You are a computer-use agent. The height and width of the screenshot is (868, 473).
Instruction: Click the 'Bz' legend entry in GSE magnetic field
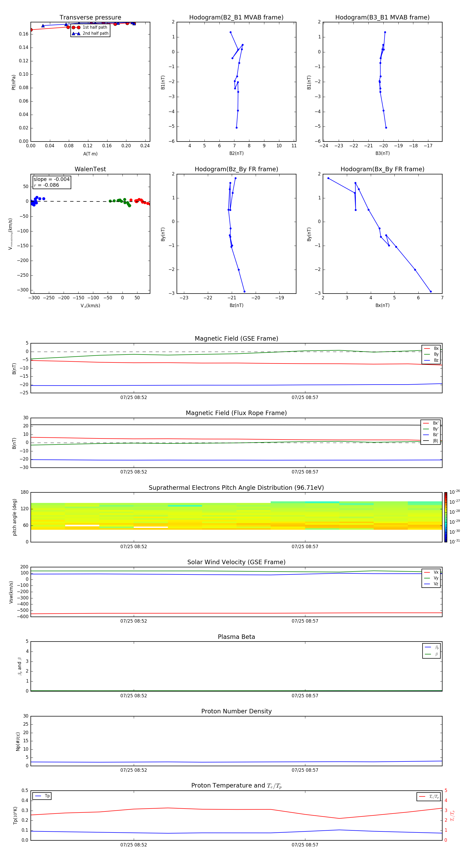click(431, 360)
